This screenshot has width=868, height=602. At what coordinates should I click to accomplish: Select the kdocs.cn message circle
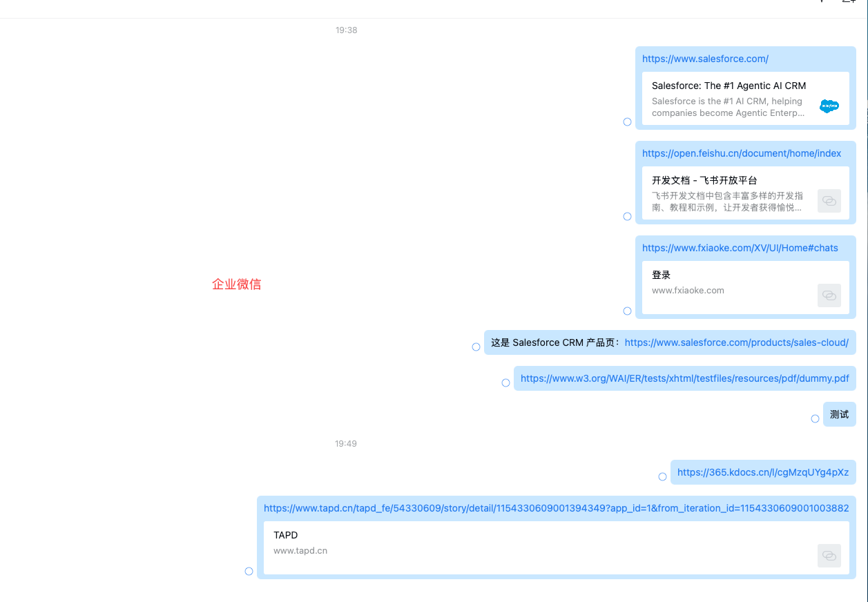(x=662, y=477)
